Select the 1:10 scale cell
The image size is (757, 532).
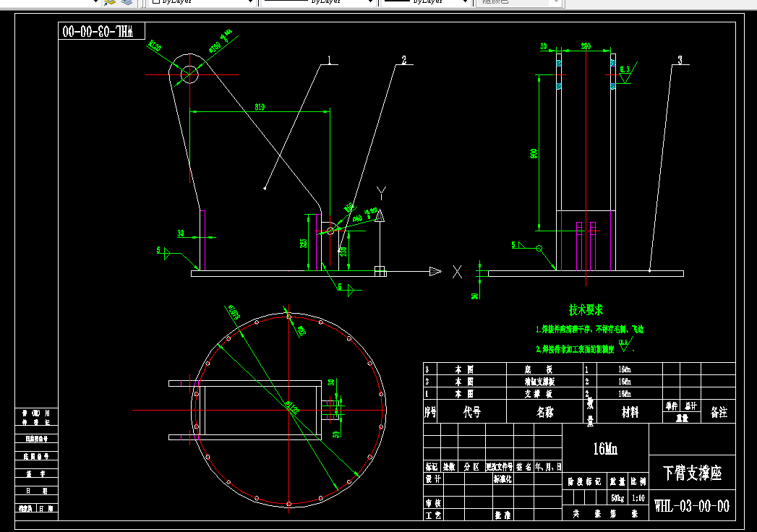638,498
